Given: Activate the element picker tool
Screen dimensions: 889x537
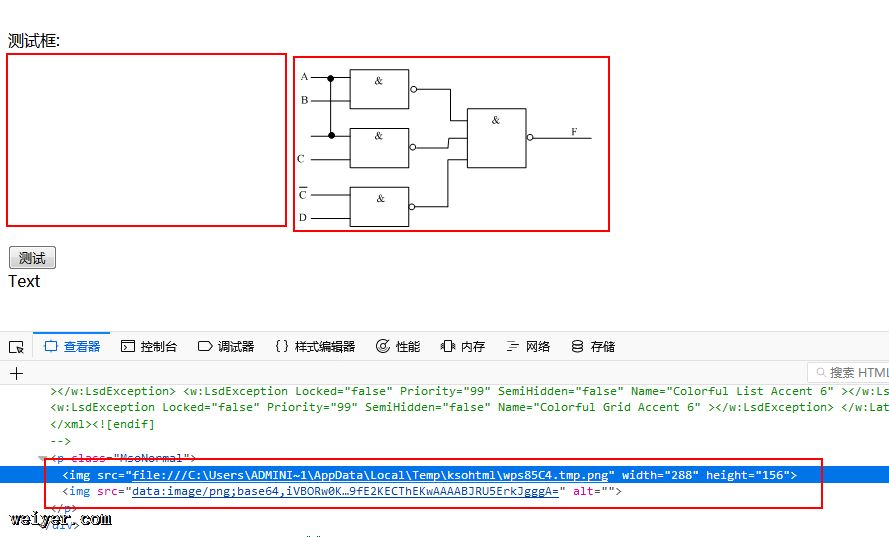Looking at the screenshot, I should (16, 347).
